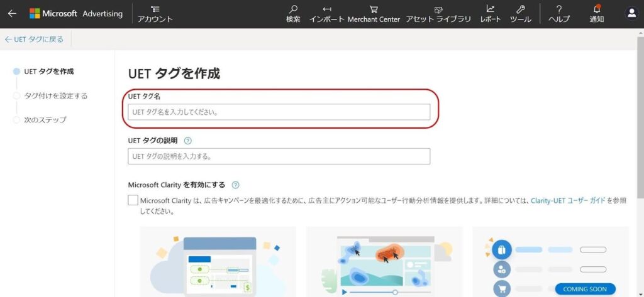Open アセット ライブラリ asset library
The width and height of the screenshot is (644, 297).
click(x=438, y=14)
